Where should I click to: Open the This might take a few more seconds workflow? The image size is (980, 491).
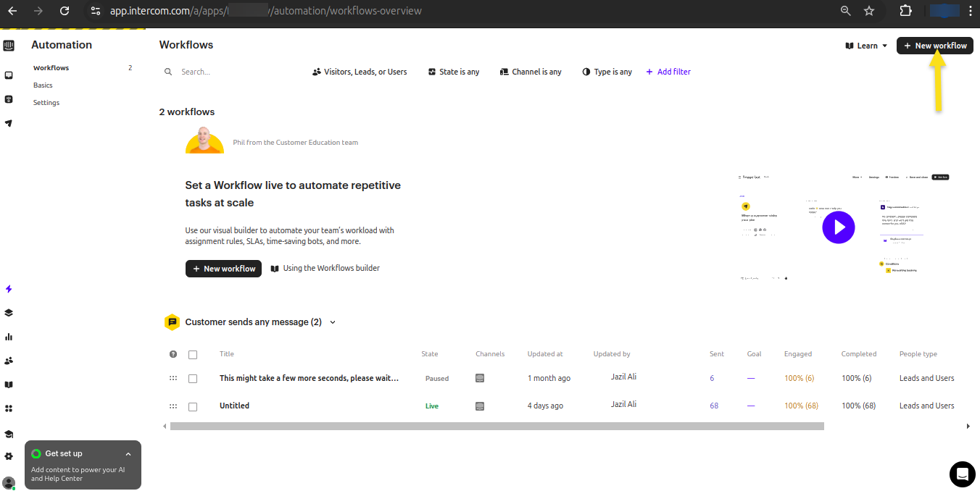pyautogui.click(x=309, y=378)
